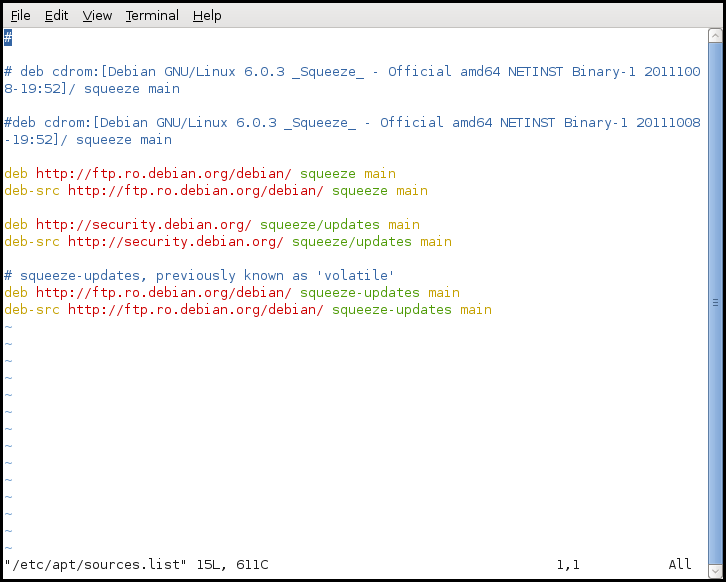This screenshot has height=582, width=726.
Task: Click 'squeeze-updates' on the deb-src ftp.ro line
Action: coord(392,310)
